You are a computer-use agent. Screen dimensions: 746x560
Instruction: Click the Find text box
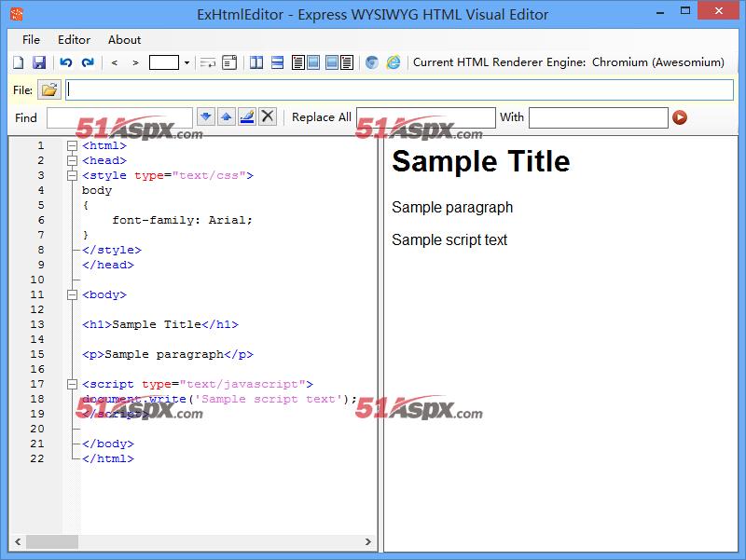(119, 118)
